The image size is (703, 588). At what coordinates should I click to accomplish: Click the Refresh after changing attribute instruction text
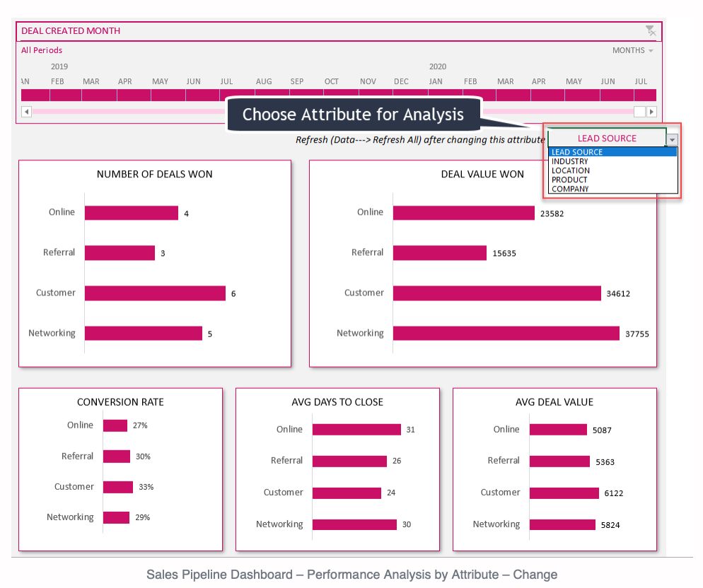[420, 140]
